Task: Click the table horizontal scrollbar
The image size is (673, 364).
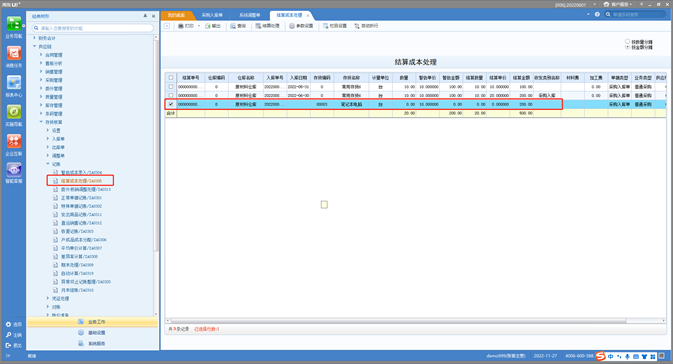Action: pos(399,321)
